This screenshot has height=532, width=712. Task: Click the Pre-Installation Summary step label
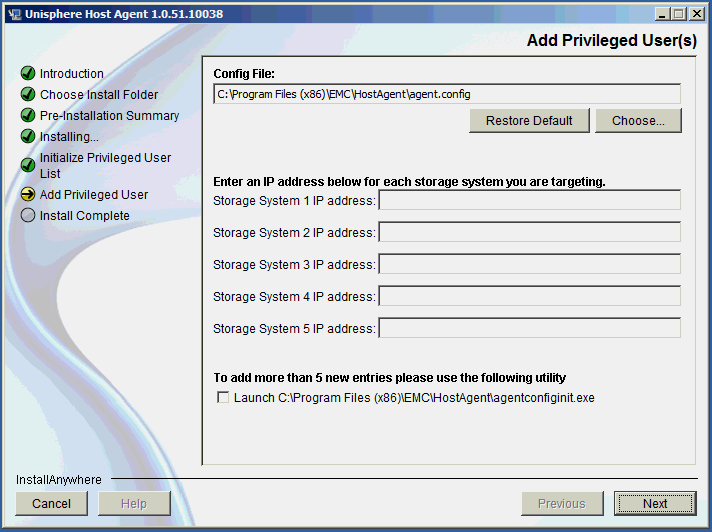109,116
